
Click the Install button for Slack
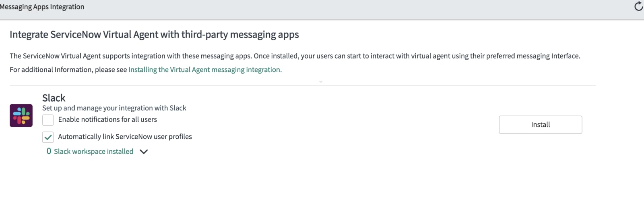pos(541,125)
